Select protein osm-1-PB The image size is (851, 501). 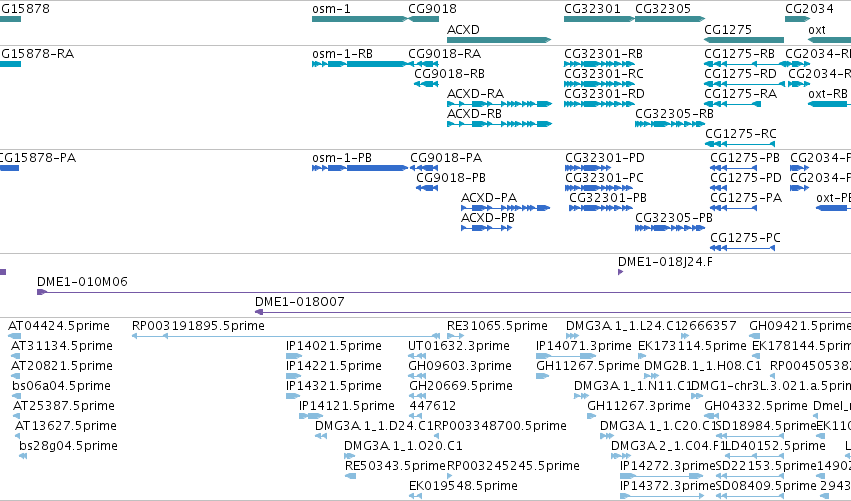point(359,168)
